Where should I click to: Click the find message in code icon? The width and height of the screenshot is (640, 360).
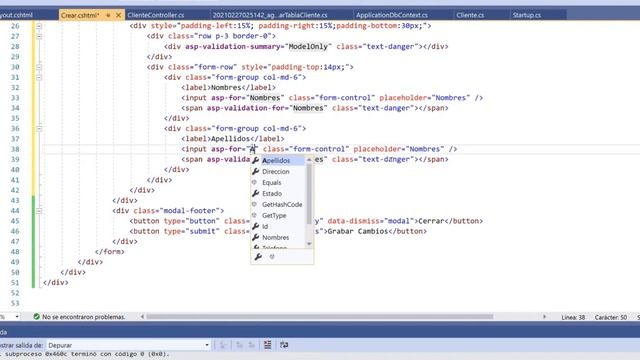click(x=223, y=345)
